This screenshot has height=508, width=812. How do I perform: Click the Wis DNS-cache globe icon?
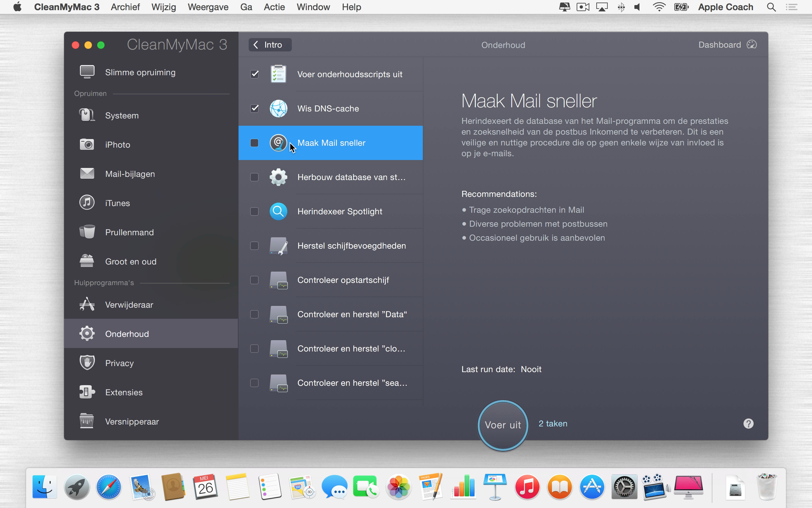point(278,109)
